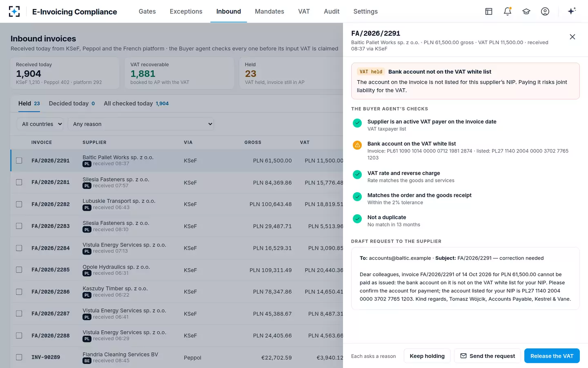Tick checkbox for invoice FA/2026/2284
This screenshot has height=368, width=588.
(19, 248)
